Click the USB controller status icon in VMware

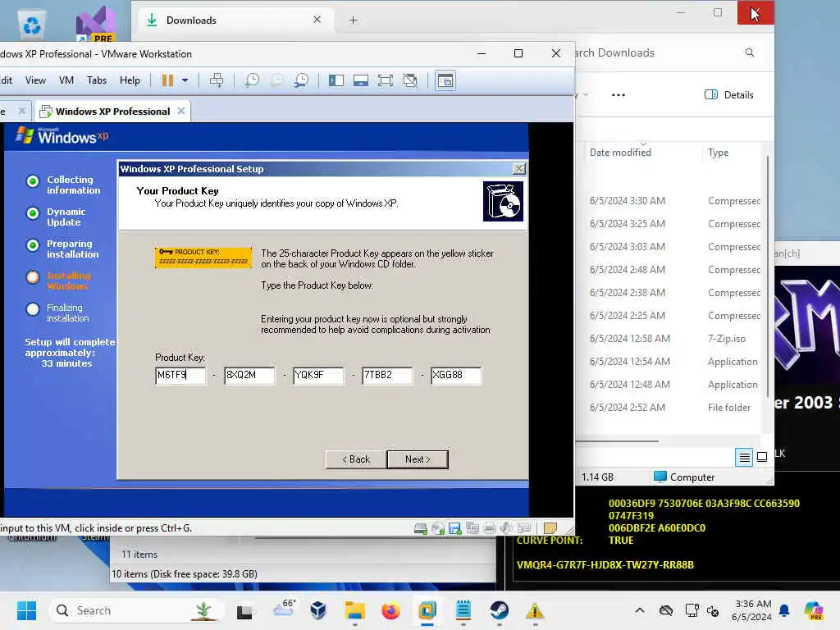(x=524, y=529)
